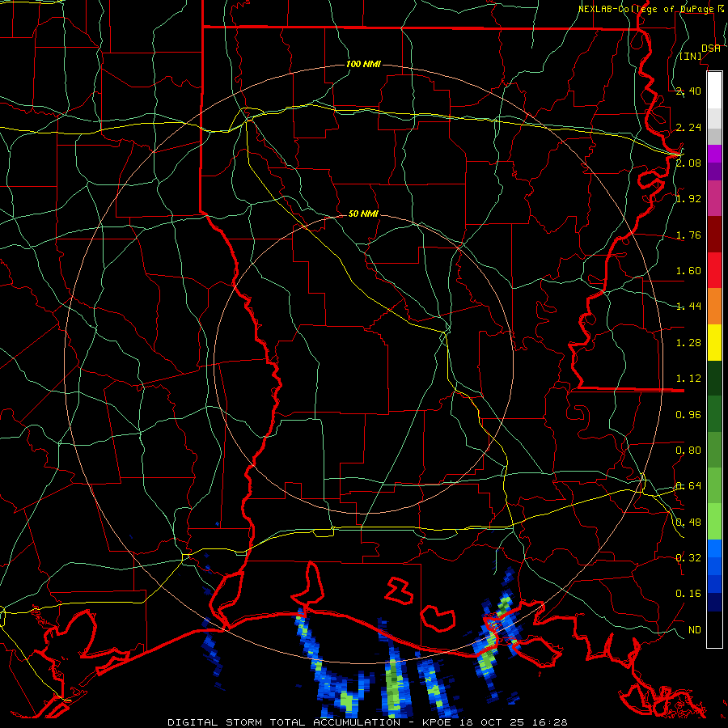This screenshot has height=728, width=728.
Task: Click the 1.60 legend value
Action: tap(688, 271)
